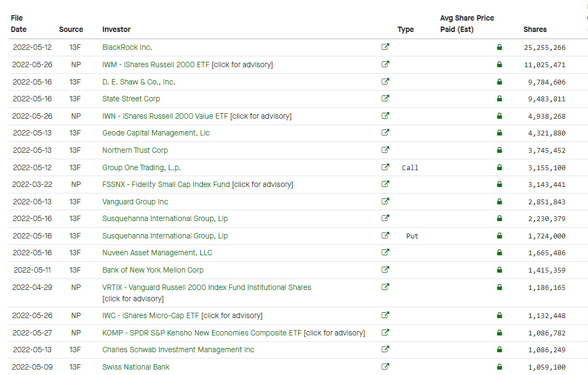The width and height of the screenshot is (588, 375).
Task: Open external link icon for IWN iShares Russell 2000 Value ETF
Action: tap(385, 115)
